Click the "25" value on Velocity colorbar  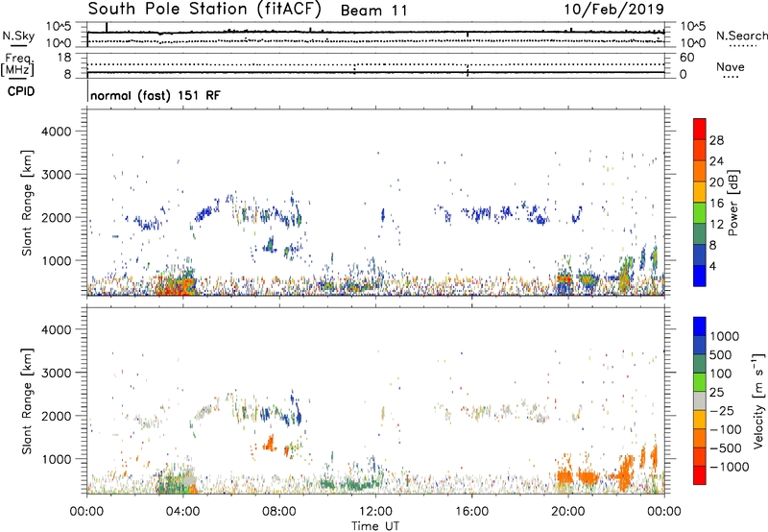click(716, 393)
